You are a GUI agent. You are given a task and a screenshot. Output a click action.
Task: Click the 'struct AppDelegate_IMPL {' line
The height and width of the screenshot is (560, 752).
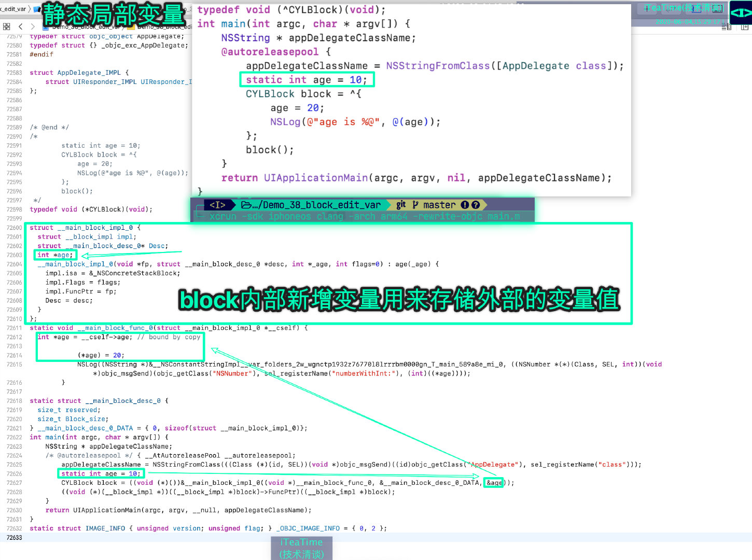pos(79,73)
